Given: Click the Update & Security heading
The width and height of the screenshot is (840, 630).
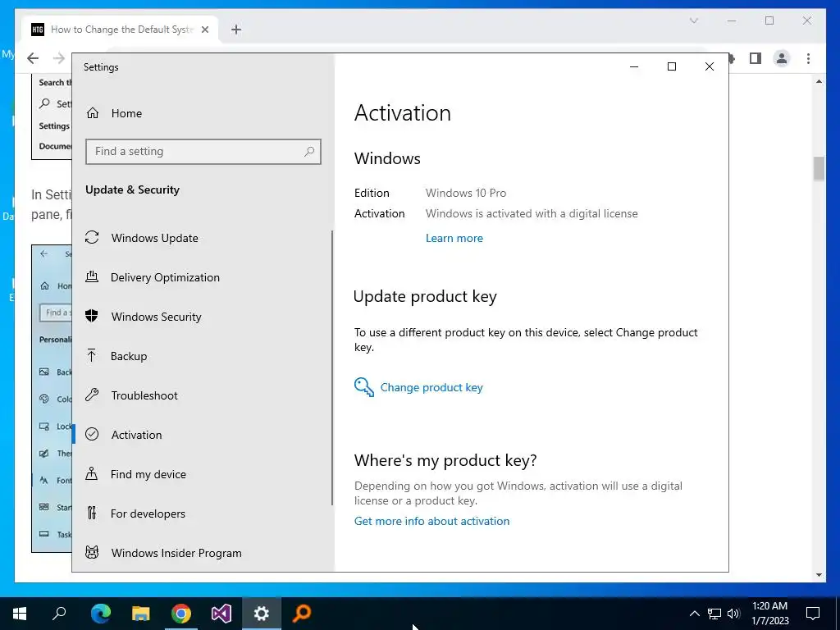Looking at the screenshot, I should click(132, 189).
